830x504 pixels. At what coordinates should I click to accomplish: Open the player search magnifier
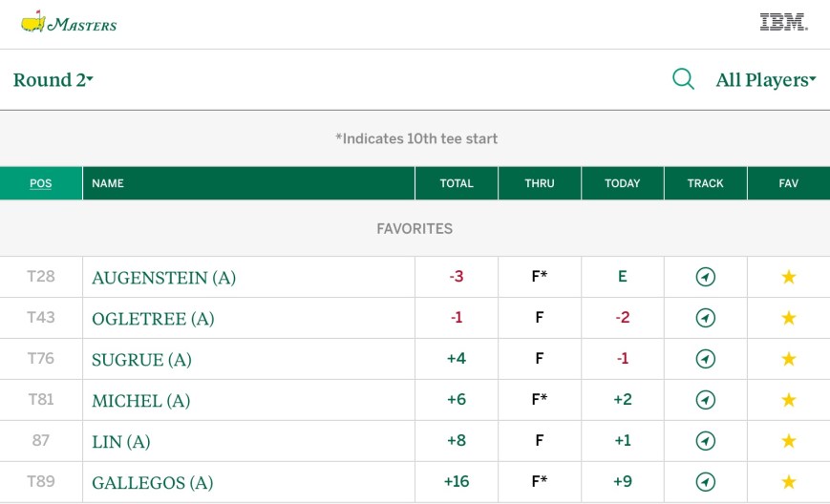pyautogui.click(x=683, y=79)
